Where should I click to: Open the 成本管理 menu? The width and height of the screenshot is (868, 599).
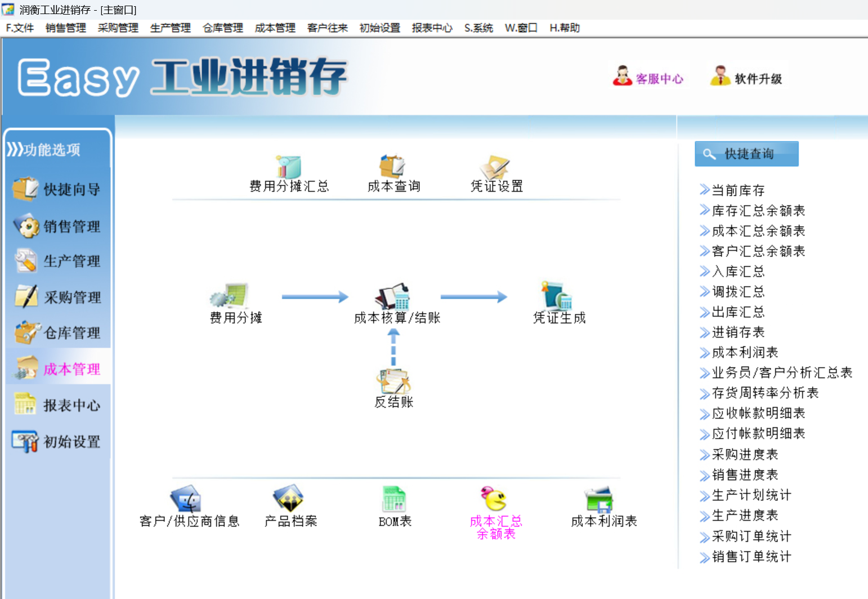[x=275, y=28]
